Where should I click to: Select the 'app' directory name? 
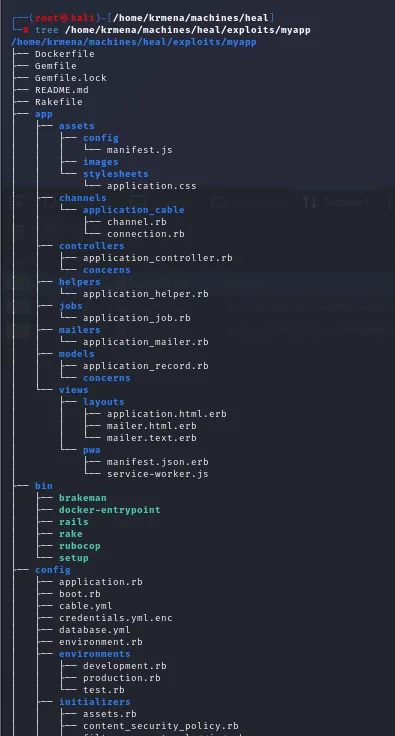[44, 114]
